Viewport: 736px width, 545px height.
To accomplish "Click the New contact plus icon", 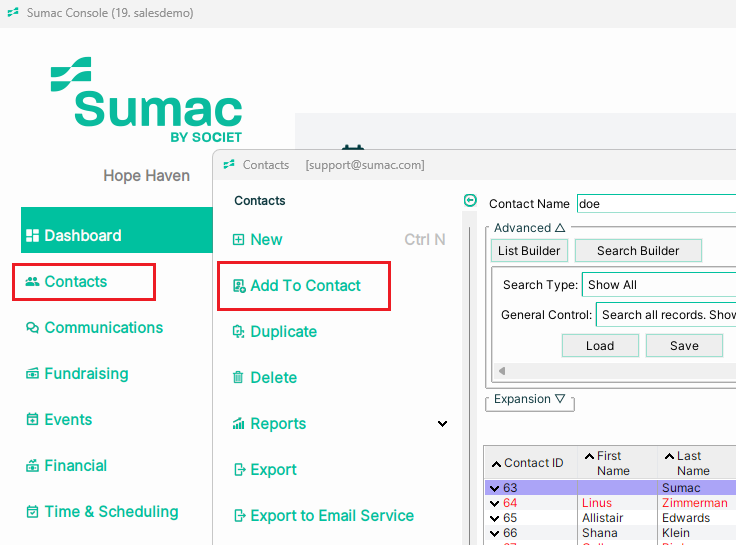I will click(238, 240).
